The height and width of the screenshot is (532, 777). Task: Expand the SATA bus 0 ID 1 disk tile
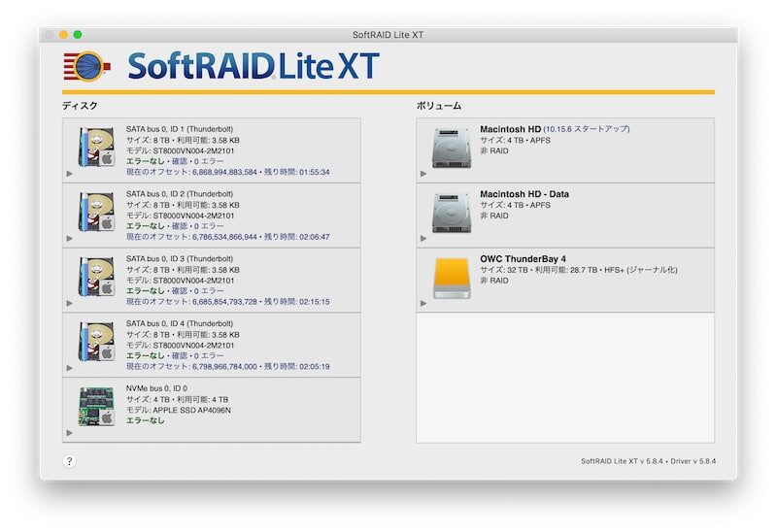click(x=69, y=174)
